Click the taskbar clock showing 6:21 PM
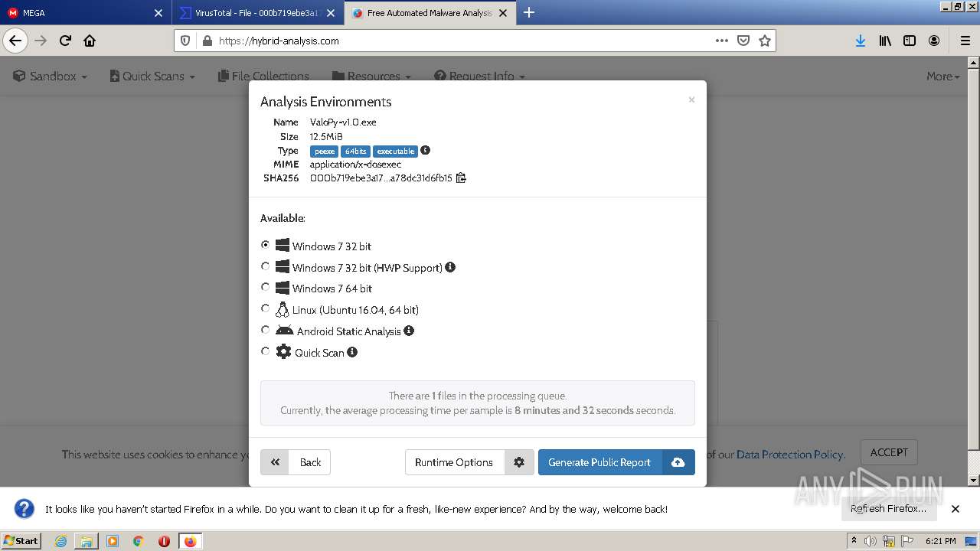This screenshot has height=551, width=980. point(940,541)
